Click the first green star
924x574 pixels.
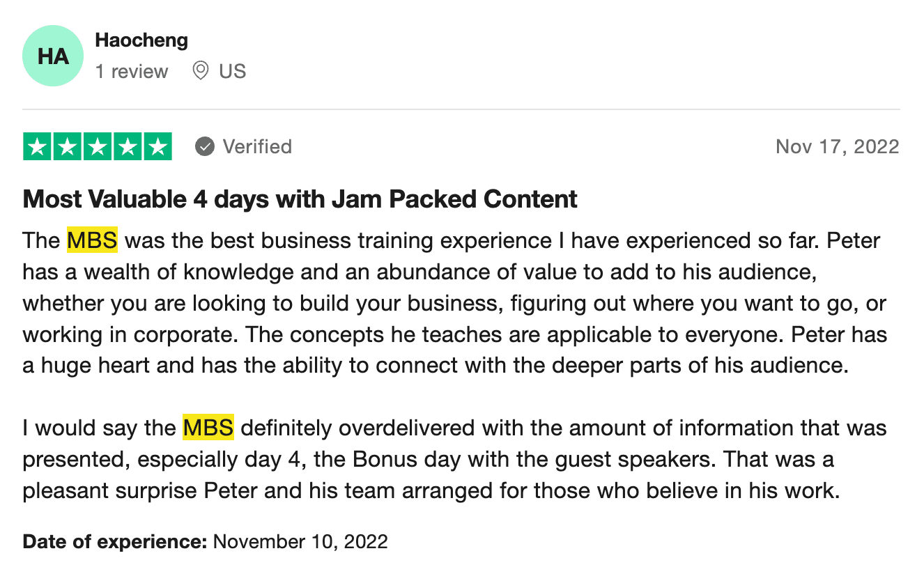[38, 147]
